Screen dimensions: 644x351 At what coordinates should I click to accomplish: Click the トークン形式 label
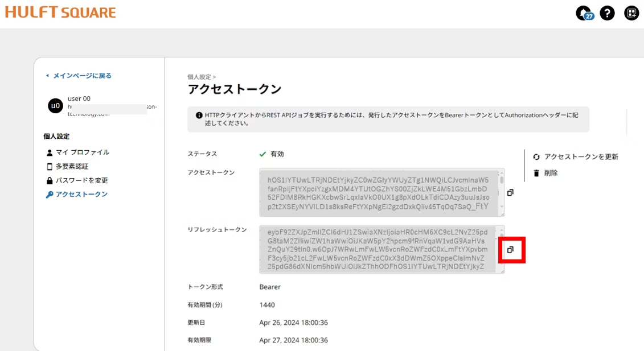point(205,287)
